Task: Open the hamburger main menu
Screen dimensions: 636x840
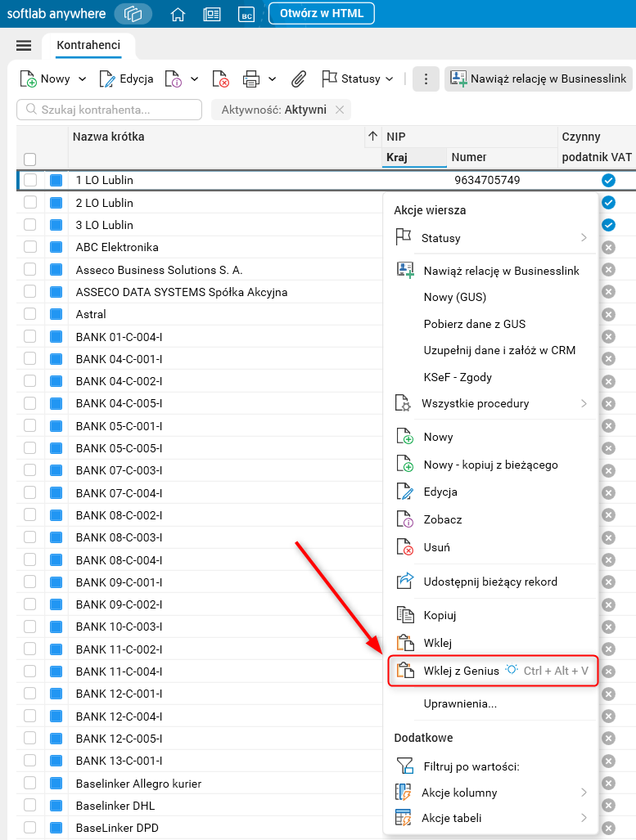Action: 24,46
